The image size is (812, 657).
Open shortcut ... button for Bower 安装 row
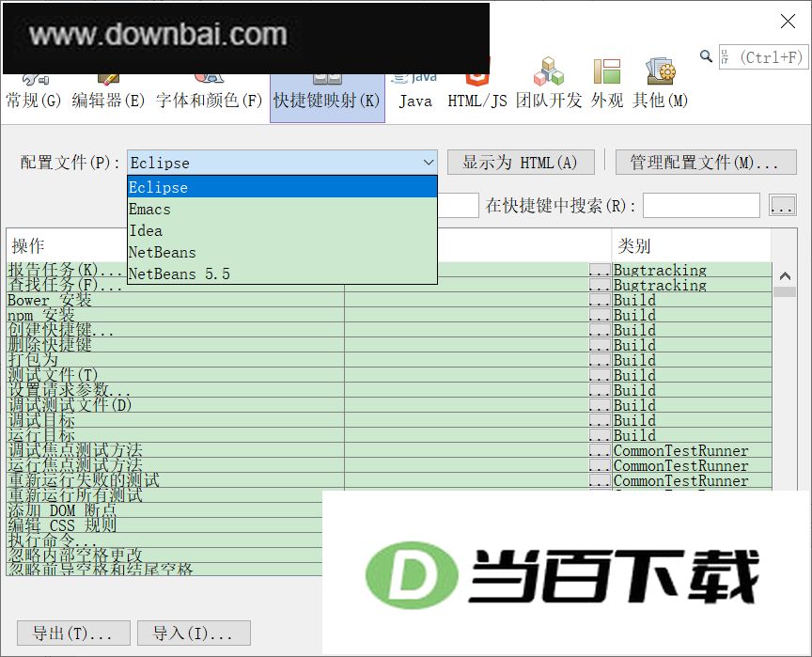[x=600, y=300]
